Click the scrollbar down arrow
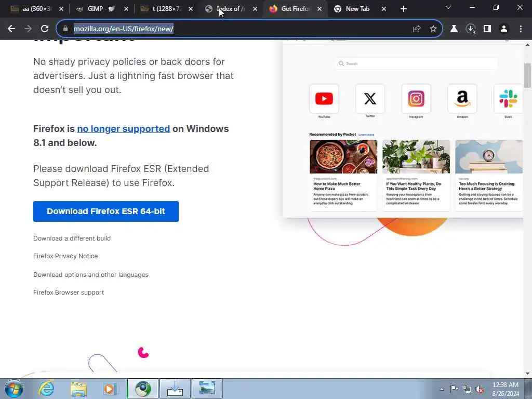Image resolution: width=532 pixels, height=399 pixels. (x=528, y=374)
